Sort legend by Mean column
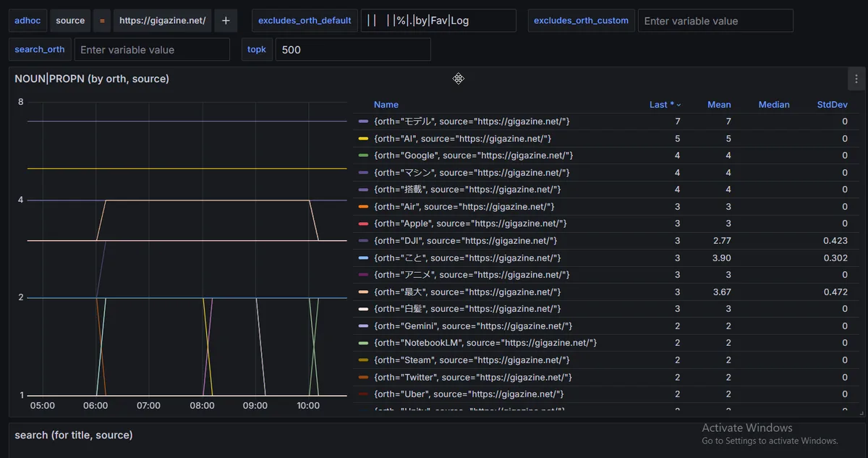Viewport: 868px width, 458px height. [x=718, y=105]
